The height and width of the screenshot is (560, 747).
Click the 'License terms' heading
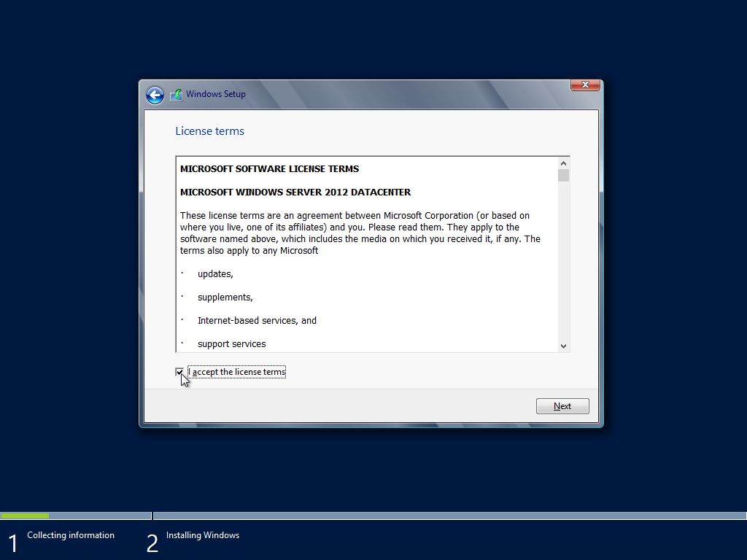[x=209, y=131]
